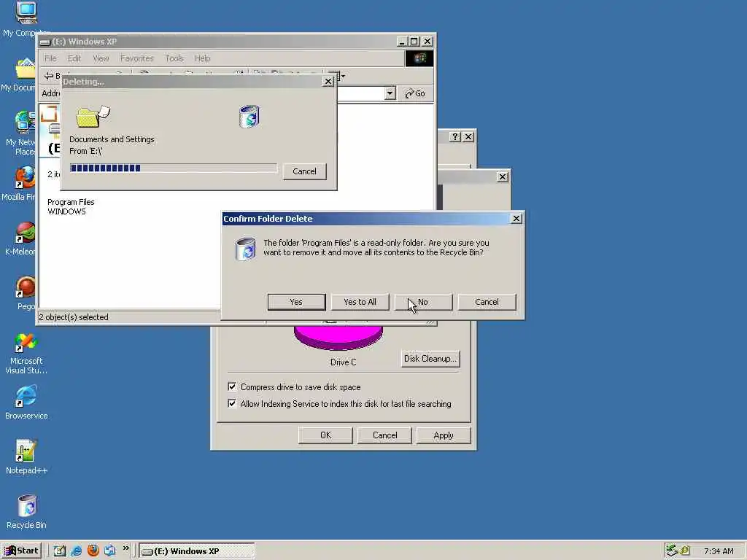The image size is (747, 560).
Task: Click OK in drive properties dialog
Action: [x=325, y=435]
